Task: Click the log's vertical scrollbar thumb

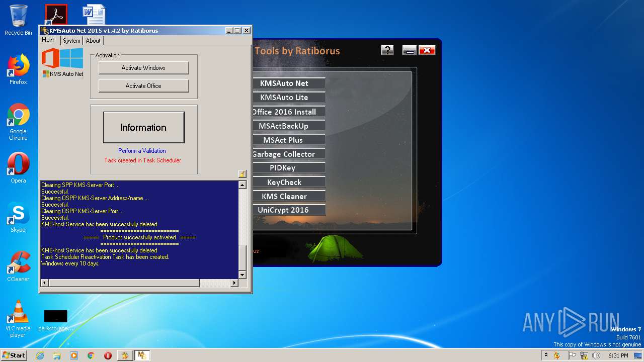Action: click(243, 258)
